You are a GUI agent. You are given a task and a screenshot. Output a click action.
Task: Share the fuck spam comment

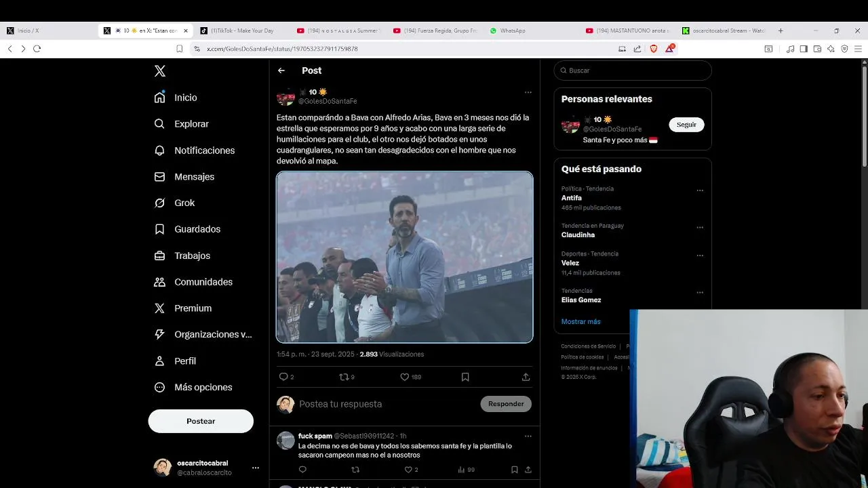click(528, 470)
